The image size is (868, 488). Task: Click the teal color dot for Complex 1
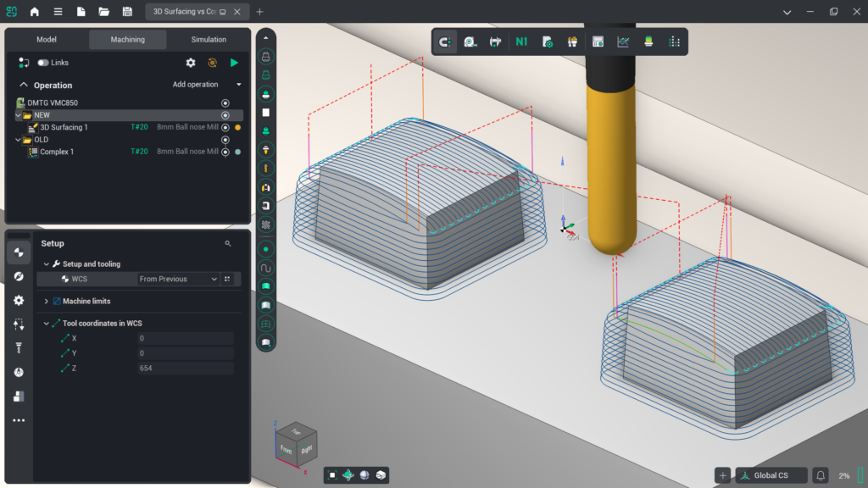pyautogui.click(x=238, y=152)
